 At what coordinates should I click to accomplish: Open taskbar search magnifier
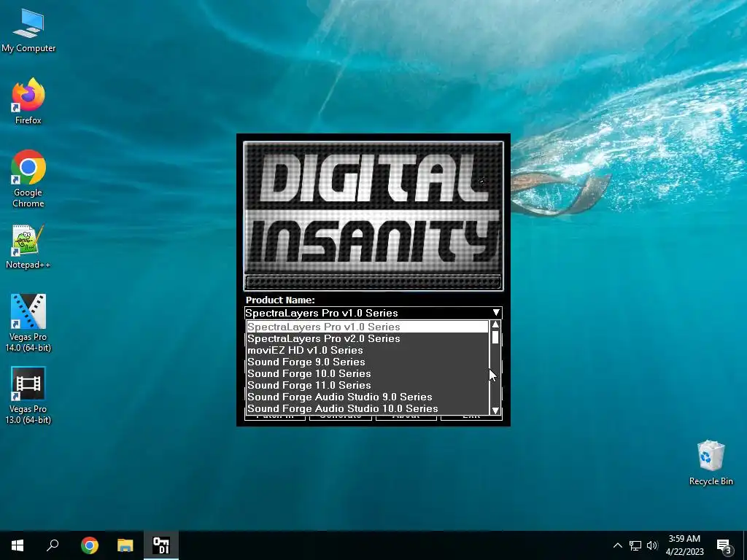pyautogui.click(x=53, y=545)
